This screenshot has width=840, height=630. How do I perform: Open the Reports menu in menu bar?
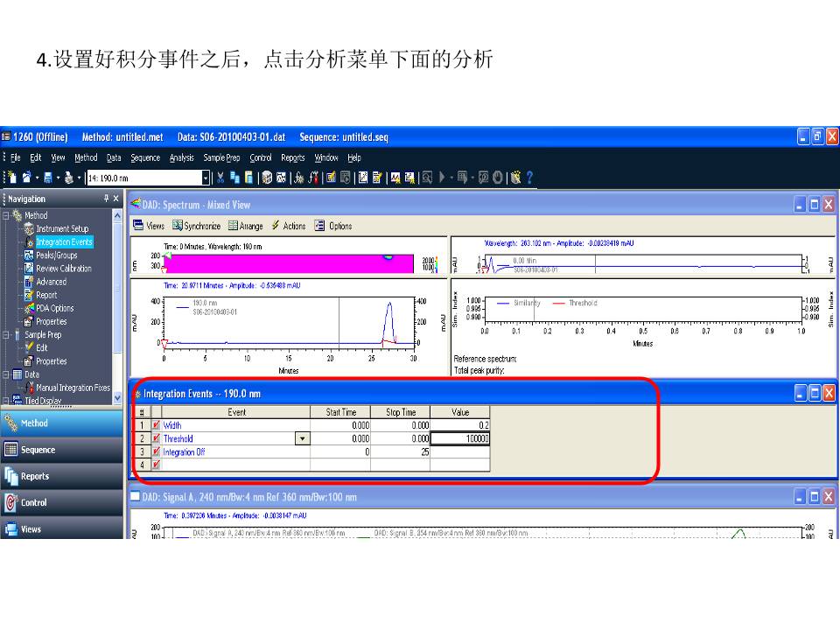292,158
